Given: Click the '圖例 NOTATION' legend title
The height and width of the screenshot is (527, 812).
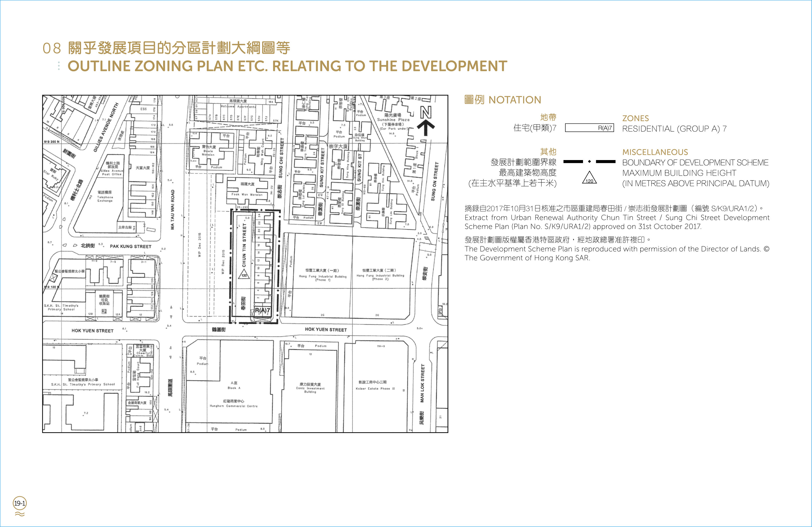Looking at the screenshot, I should point(503,100).
